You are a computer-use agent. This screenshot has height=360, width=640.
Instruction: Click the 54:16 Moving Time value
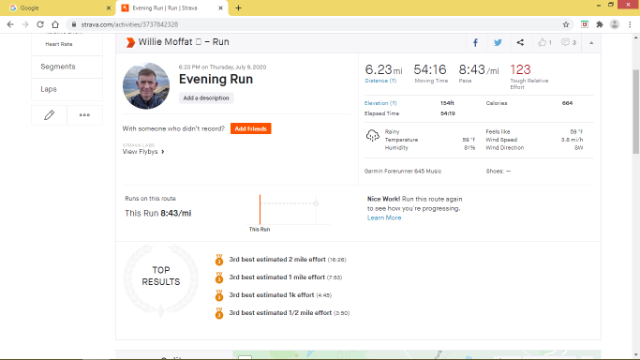click(x=430, y=70)
